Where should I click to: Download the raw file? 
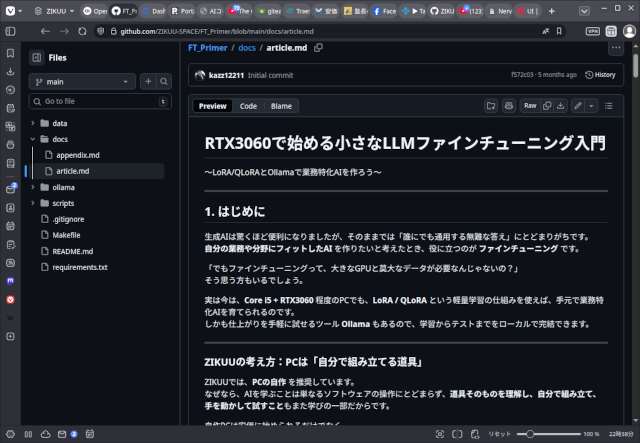[562, 105]
